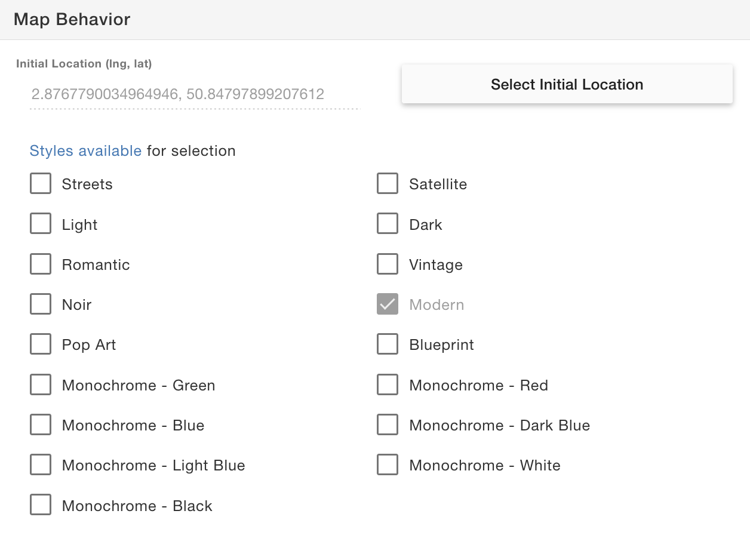Enable the Streets map style checkbox
This screenshot has width=750, height=560.
[x=41, y=184]
